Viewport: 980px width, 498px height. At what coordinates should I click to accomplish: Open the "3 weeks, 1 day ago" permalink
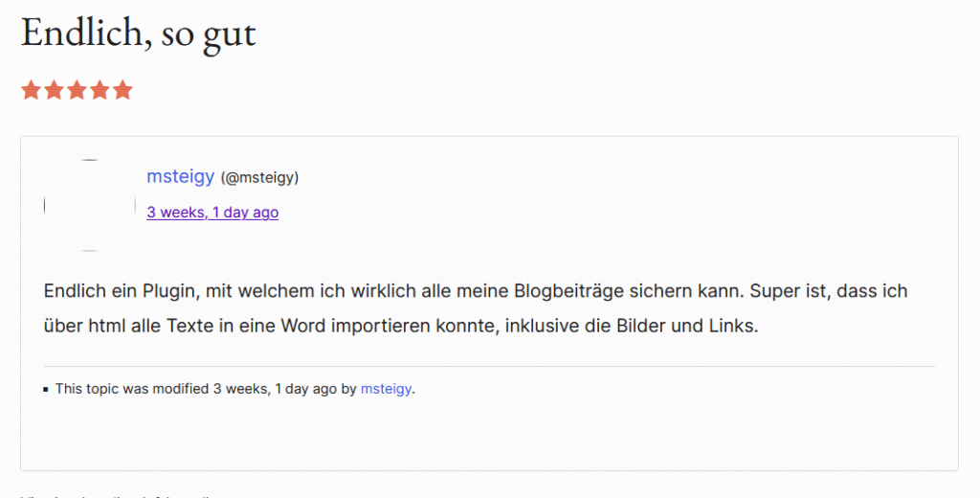point(212,213)
